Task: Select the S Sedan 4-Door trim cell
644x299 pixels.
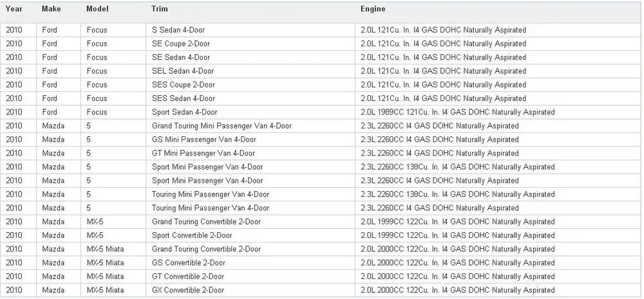Action: (x=250, y=30)
